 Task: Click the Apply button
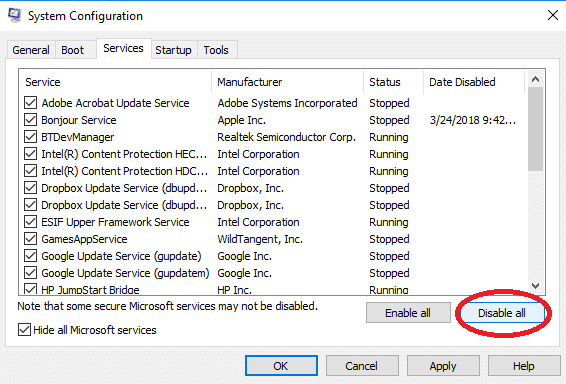(443, 366)
